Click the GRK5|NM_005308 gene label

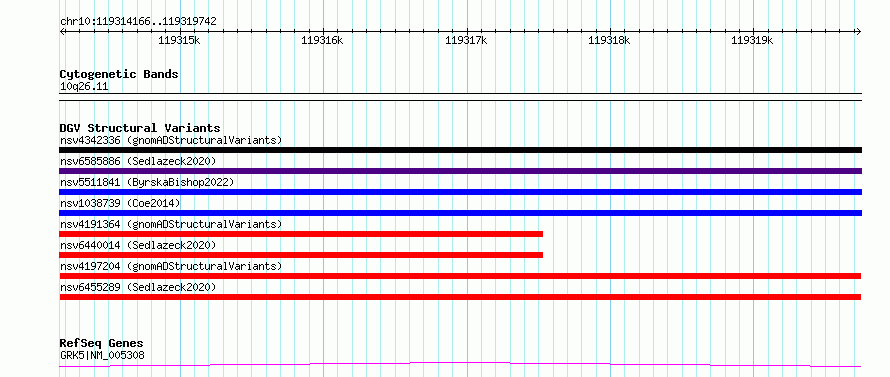tap(102, 356)
